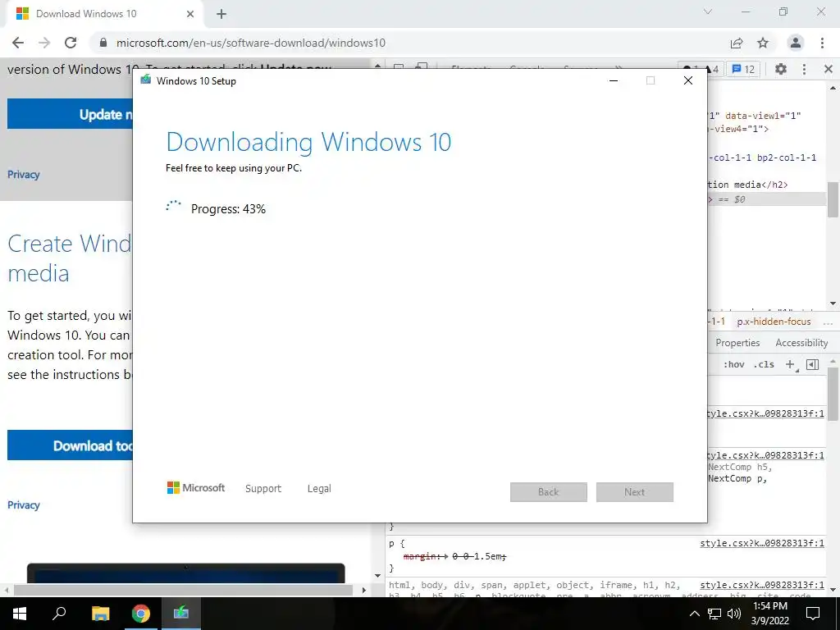Click the new style rule plus icon
The width and height of the screenshot is (840, 630).
[790, 364]
